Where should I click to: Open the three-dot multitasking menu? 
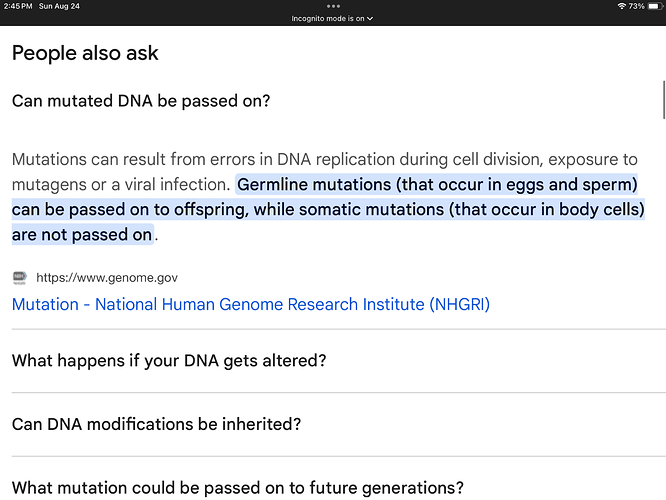click(333, 6)
